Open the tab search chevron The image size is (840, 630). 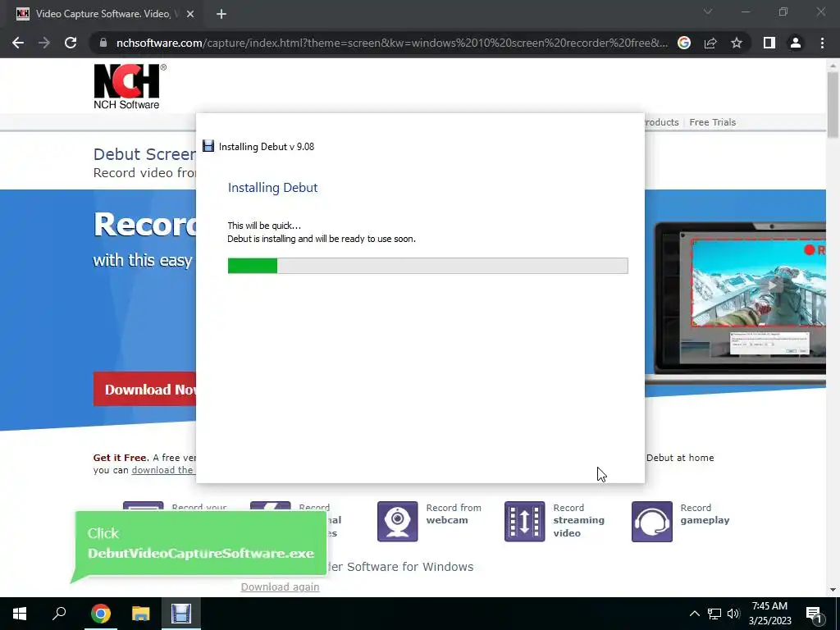click(x=708, y=11)
